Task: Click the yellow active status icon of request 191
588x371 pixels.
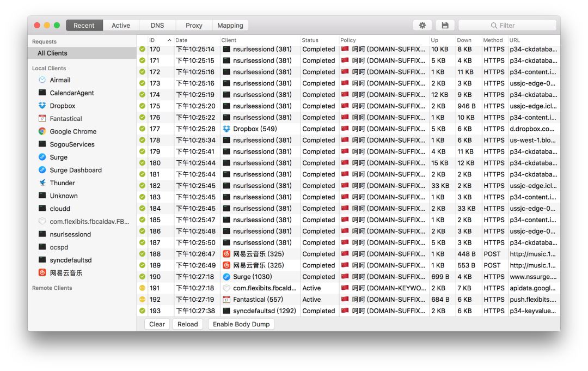Action: 142,288
